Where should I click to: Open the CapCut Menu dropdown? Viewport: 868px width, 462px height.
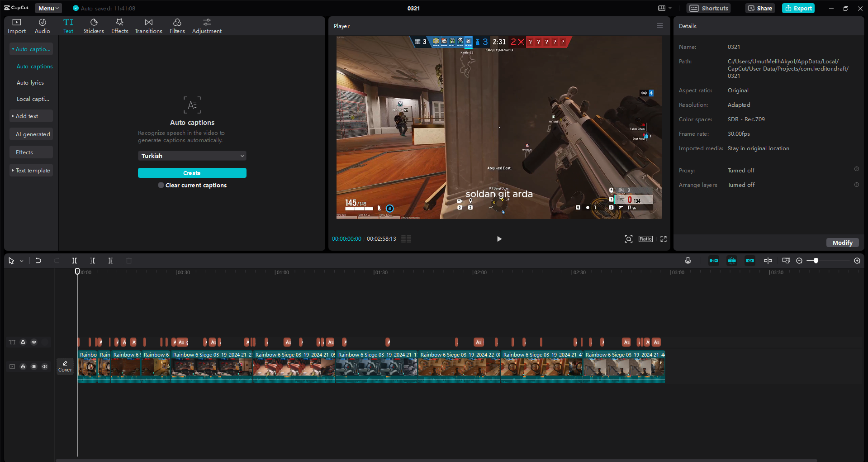48,8
